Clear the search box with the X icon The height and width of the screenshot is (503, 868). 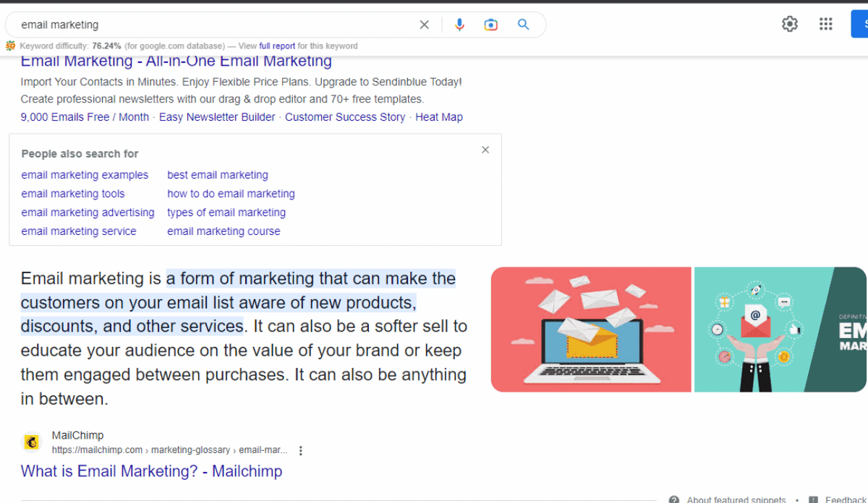click(x=425, y=25)
